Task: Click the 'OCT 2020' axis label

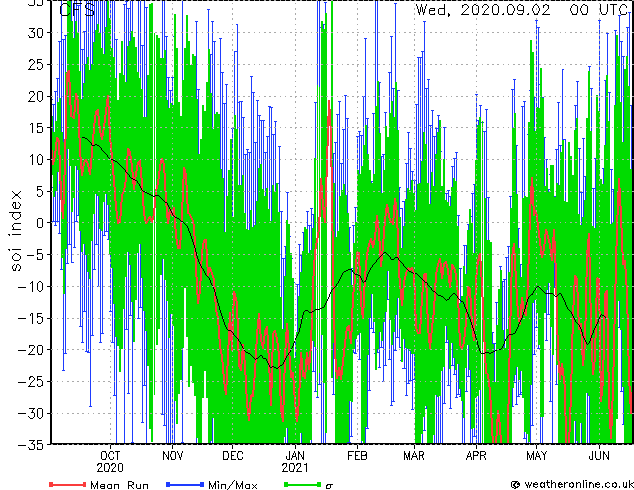Action: (x=110, y=462)
